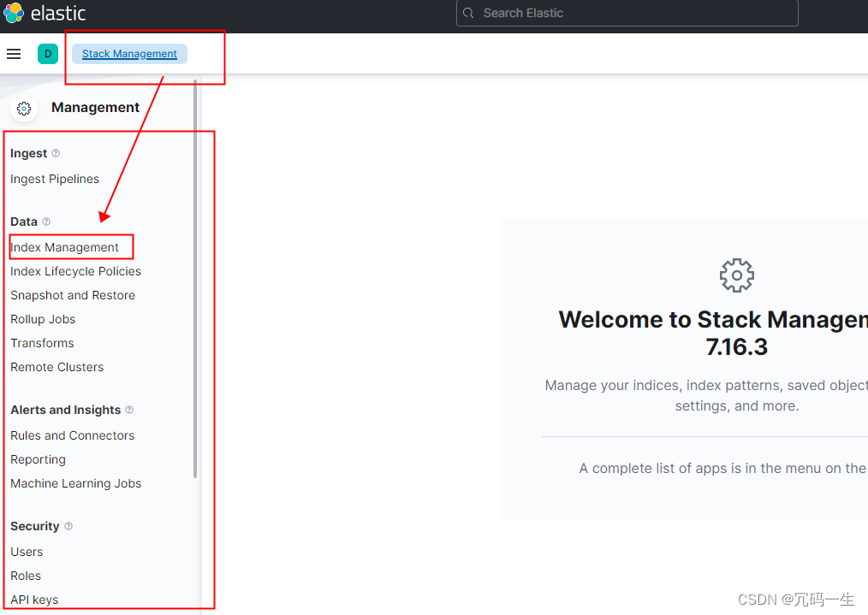Screen dimensions: 868x615
Task: Click the Security section heading
Action: pos(35,526)
